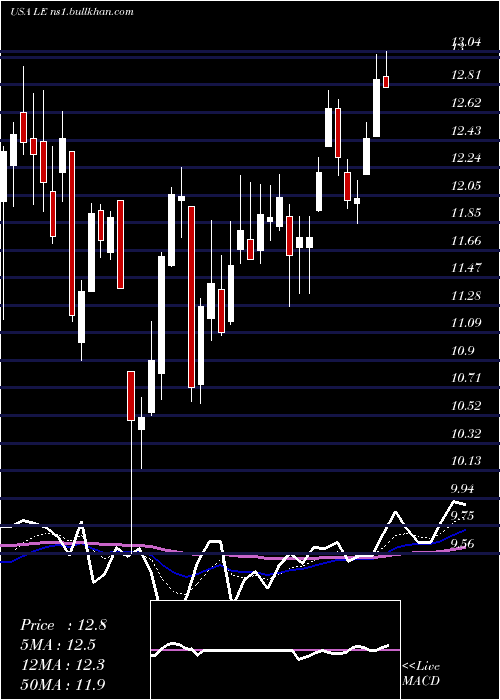500x700 pixels.
Task: Select the 12MA : 12.3 value
Action: pyautogui.click(x=62, y=664)
